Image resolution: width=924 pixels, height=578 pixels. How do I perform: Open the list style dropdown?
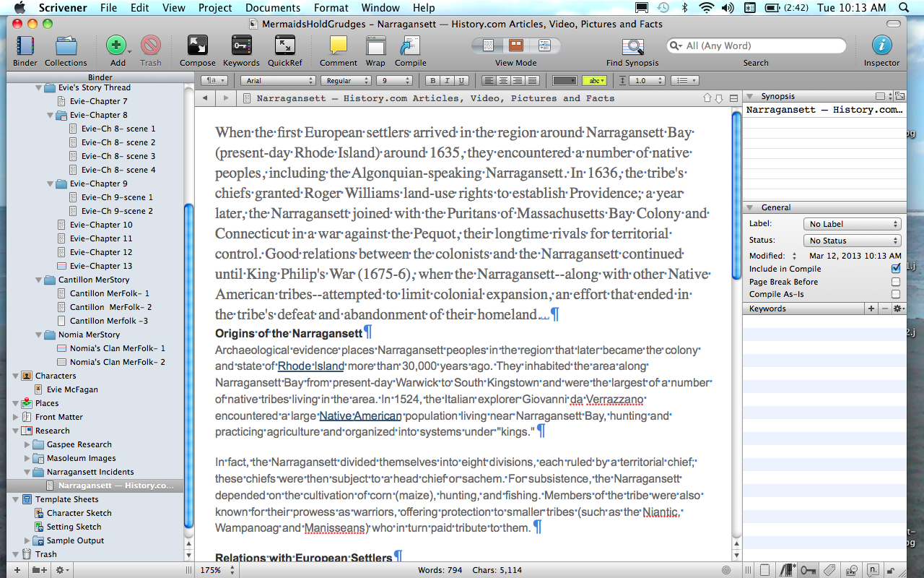[x=684, y=80]
